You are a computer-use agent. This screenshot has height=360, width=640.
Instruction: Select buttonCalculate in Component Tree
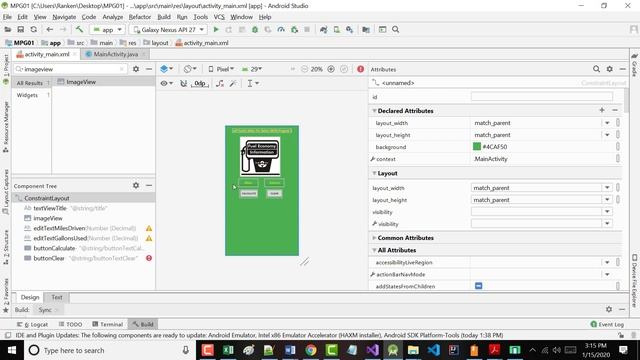pyautogui.click(x=54, y=248)
